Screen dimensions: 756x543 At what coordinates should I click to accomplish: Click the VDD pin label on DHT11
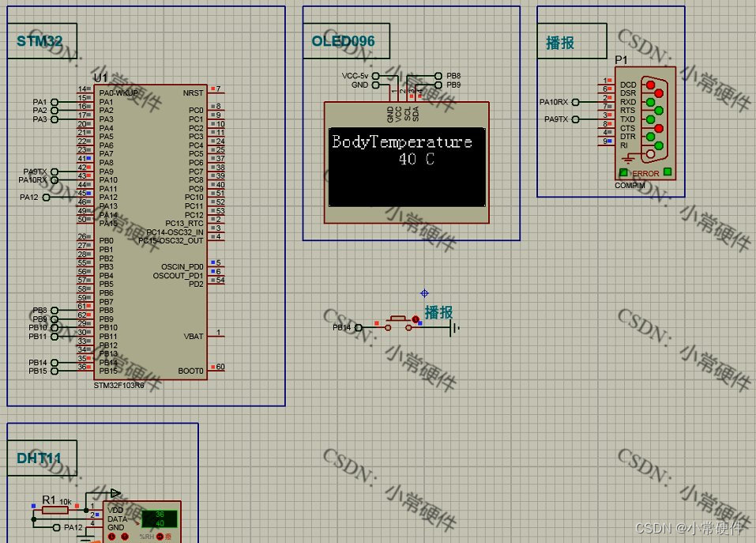(x=115, y=511)
